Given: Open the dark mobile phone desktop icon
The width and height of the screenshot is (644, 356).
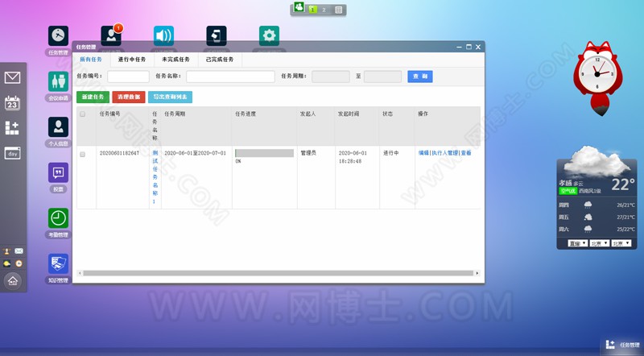Looking at the screenshot, I should tap(217, 35).
